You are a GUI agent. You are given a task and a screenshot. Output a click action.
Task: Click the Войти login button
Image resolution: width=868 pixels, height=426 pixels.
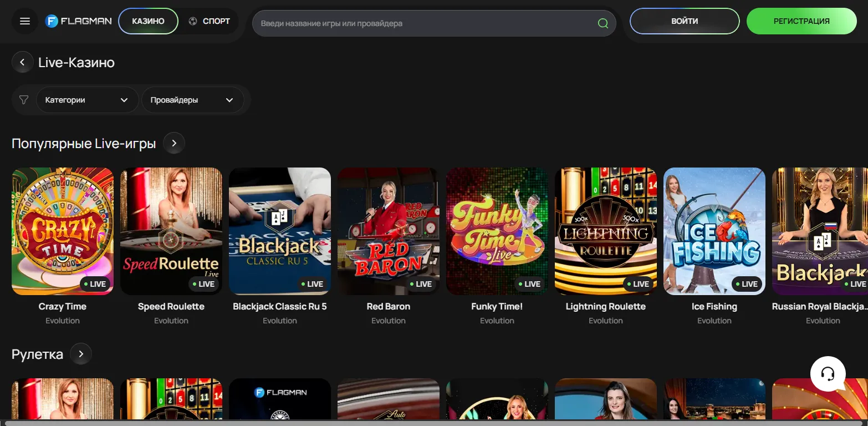685,21
